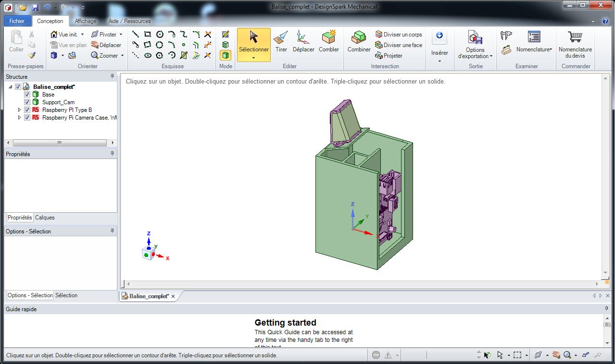The image size is (615, 364).
Task: Toggle checkbox for Raspberry Pi Camera Case
Action: click(x=27, y=118)
